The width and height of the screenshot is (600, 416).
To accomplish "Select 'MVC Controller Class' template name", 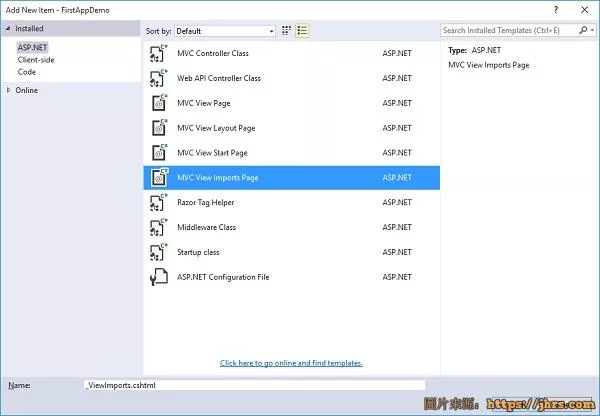I will click(x=213, y=53).
